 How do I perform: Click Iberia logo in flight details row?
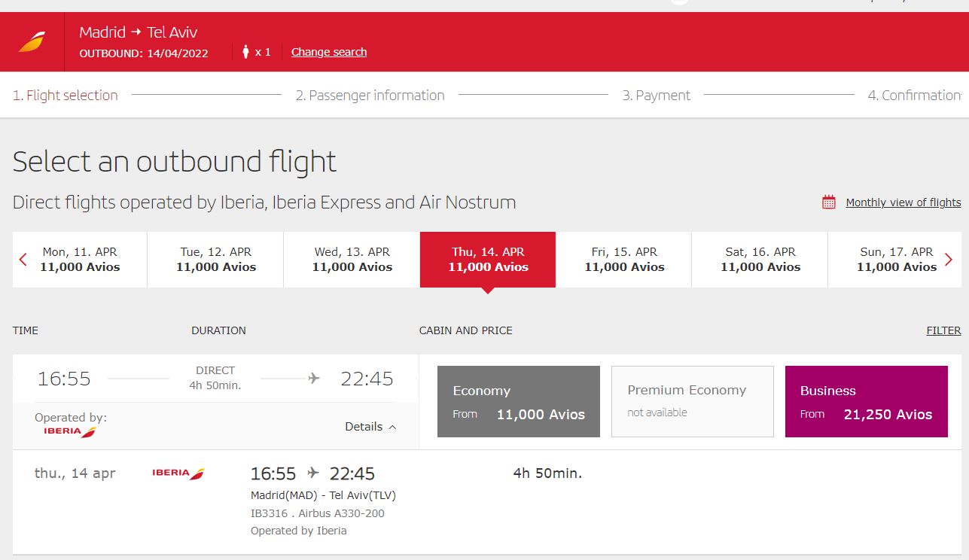tap(178, 473)
